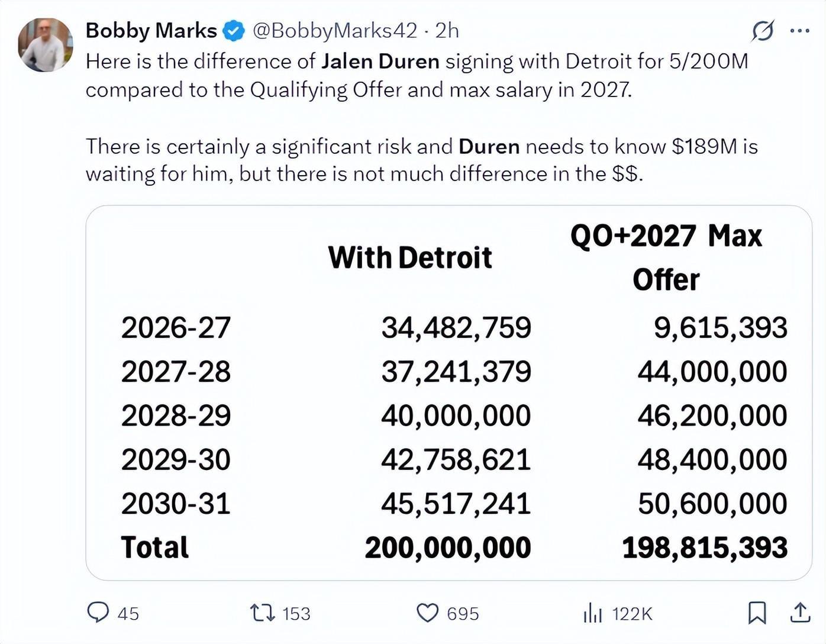Click the reply bubble icon
The width and height of the screenshot is (826, 644).
(98, 613)
